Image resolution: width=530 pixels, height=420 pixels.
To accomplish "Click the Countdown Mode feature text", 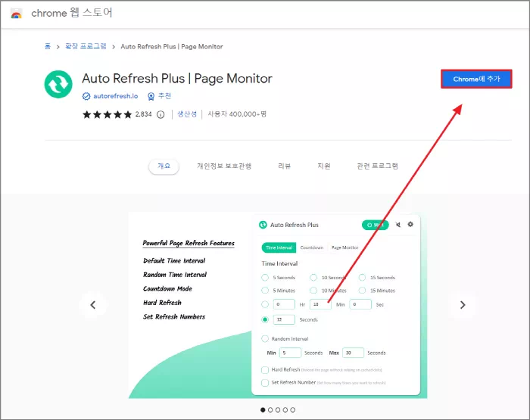I will (x=167, y=289).
